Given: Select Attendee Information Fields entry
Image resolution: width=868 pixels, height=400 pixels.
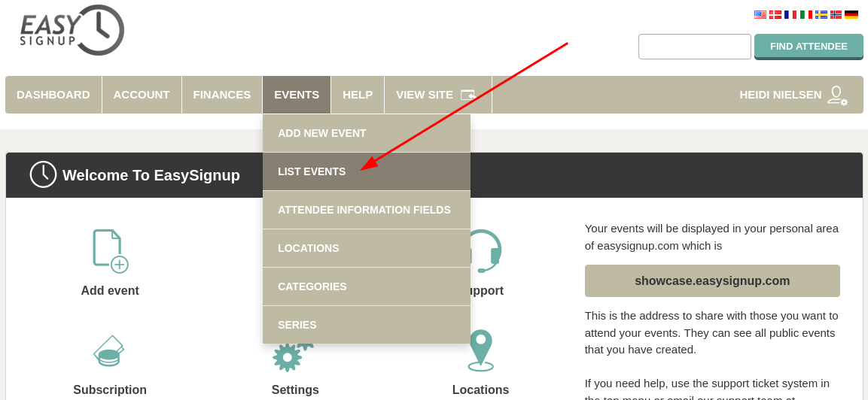Looking at the screenshot, I should (367, 211).
